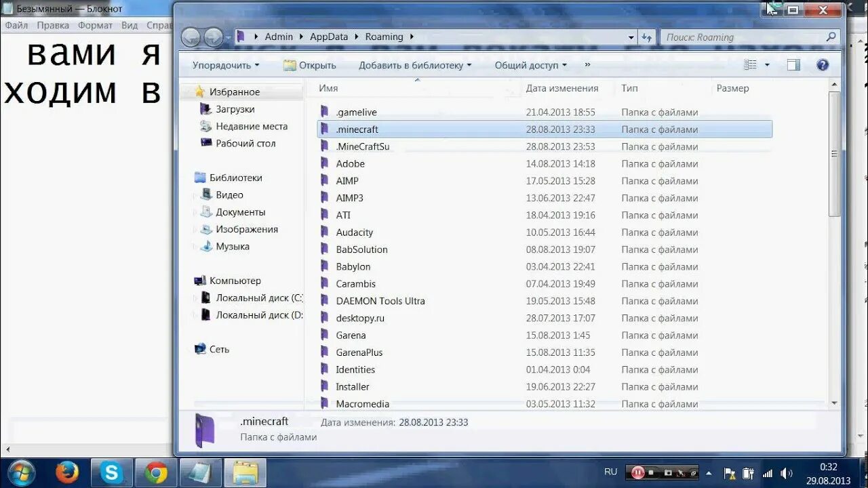This screenshot has width=868, height=488.
Task: Open the Добавить в библиотеку dropdown
Action: click(x=415, y=65)
